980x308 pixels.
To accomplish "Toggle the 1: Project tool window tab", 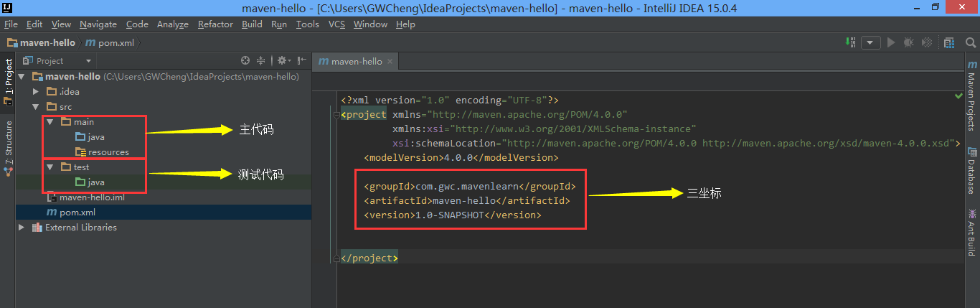I will pos(8,82).
